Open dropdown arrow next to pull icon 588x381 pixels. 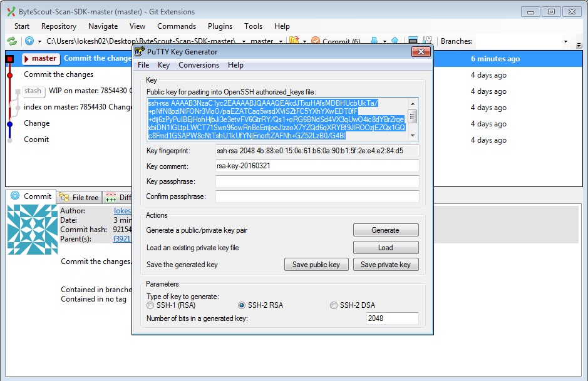pos(384,41)
